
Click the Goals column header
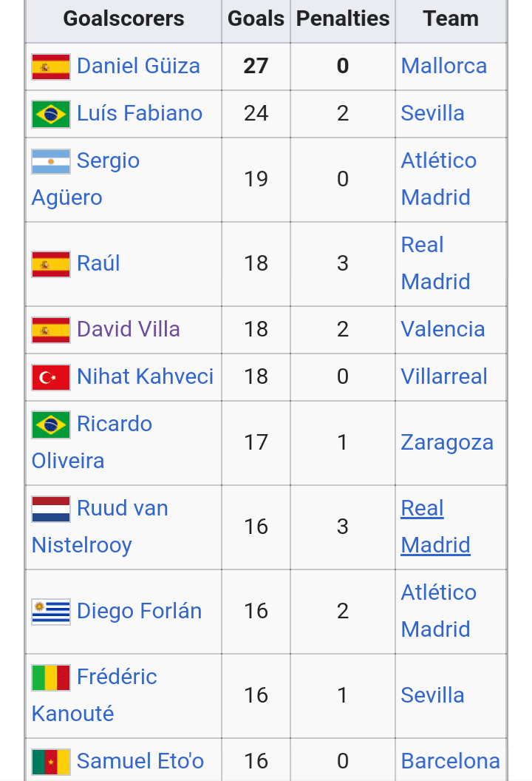(256, 19)
